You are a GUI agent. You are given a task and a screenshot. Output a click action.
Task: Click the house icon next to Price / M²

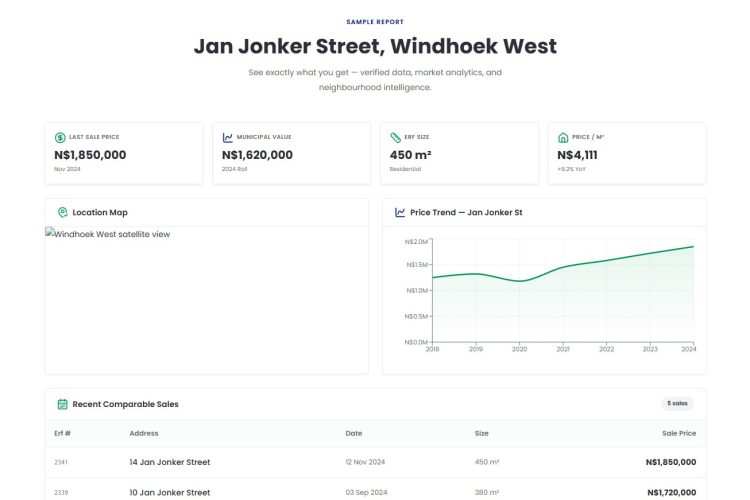(563, 137)
